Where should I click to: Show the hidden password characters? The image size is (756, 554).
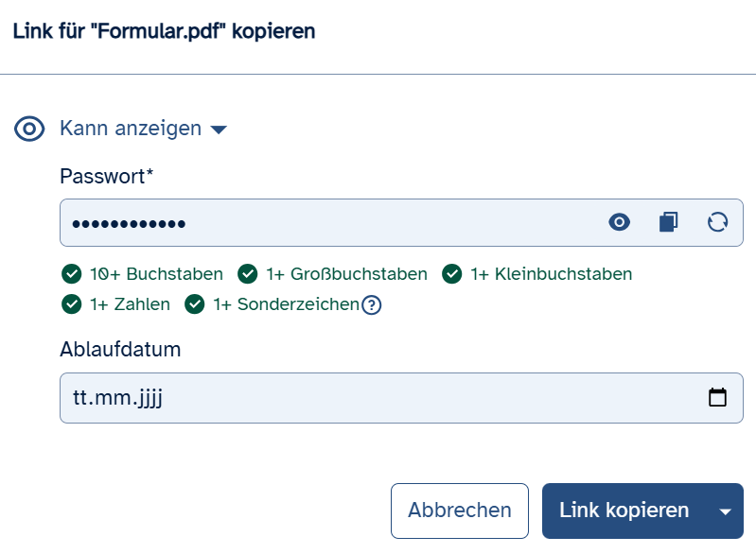[x=619, y=222]
